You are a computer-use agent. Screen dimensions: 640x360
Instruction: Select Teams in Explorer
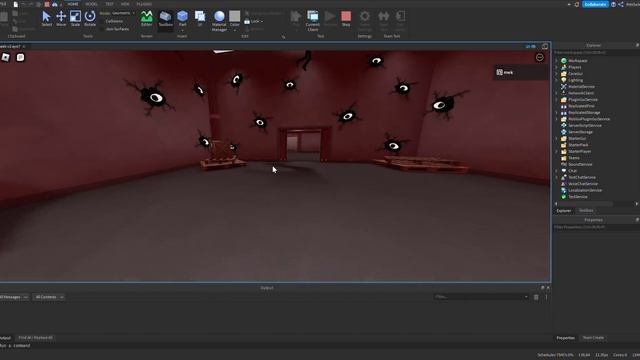click(573, 158)
